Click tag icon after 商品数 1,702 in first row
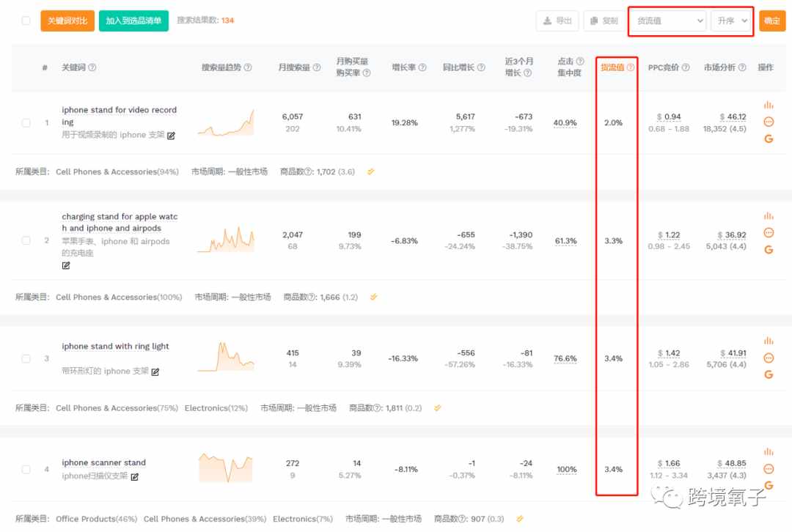The image size is (792, 532). [x=371, y=171]
